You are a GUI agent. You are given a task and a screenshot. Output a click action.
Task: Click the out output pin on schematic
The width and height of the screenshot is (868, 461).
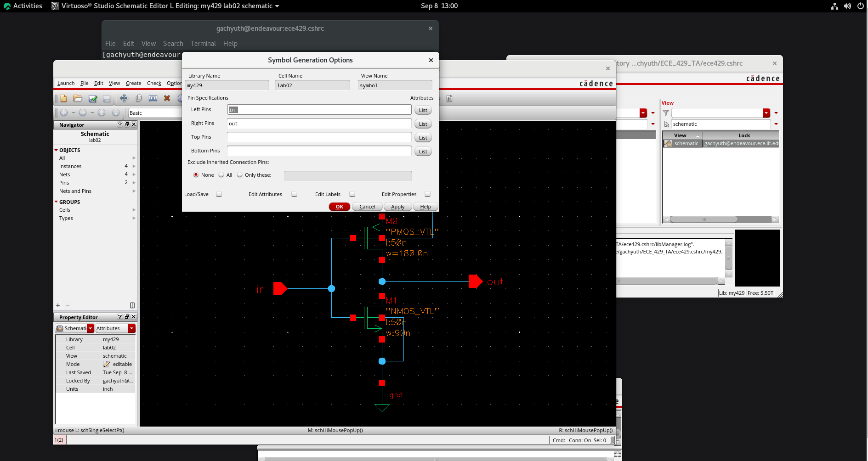pyautogui.click(x=476, y=281)
